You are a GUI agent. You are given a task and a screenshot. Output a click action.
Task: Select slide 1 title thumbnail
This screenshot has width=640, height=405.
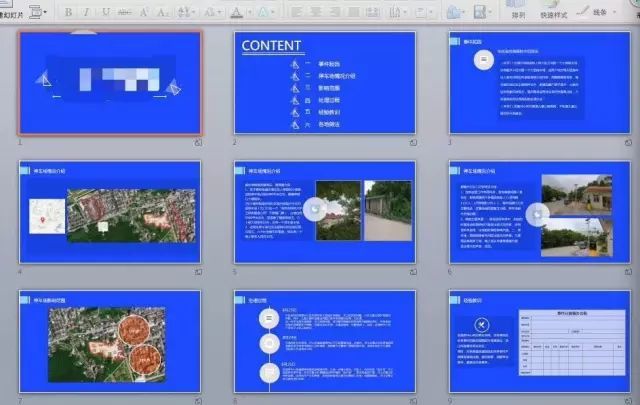point(110,83)
